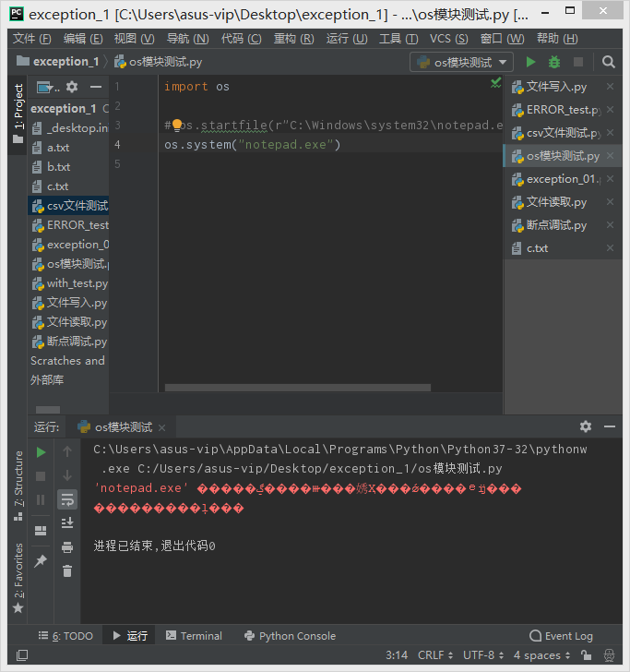Close the ERROR_test.py editor tab
This screenshot has width=630, height=672.
click(x=611, y=110)
